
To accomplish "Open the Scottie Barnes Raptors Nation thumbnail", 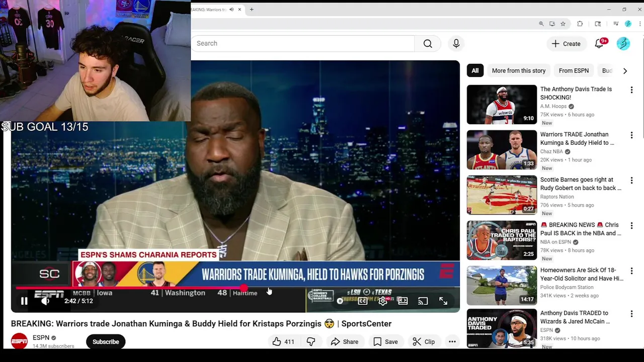I will (502, 195).
